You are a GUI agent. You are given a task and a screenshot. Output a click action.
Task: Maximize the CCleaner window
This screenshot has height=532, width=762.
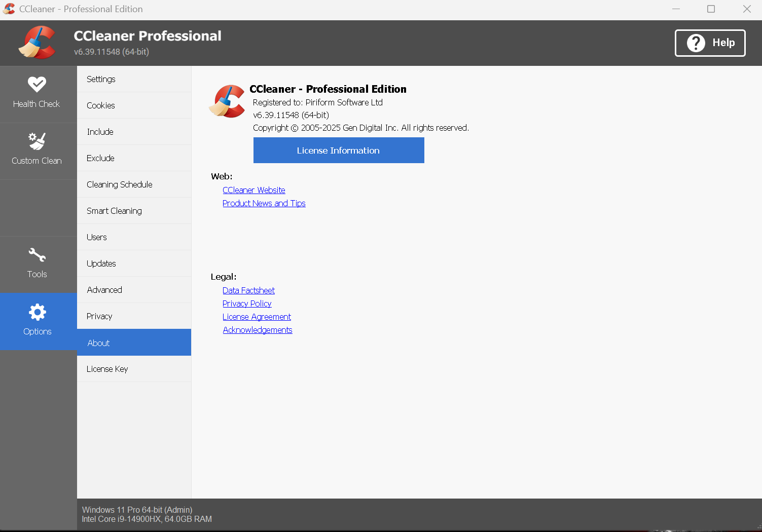(711, 9)
